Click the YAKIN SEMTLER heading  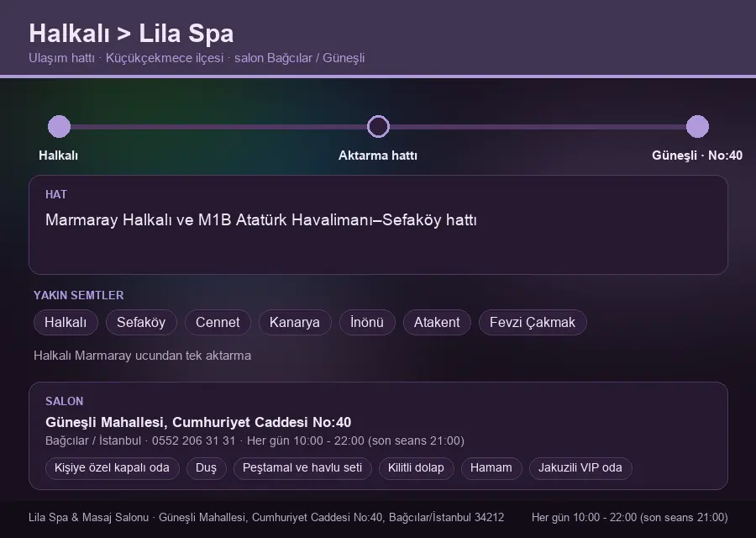click(79, 295)
